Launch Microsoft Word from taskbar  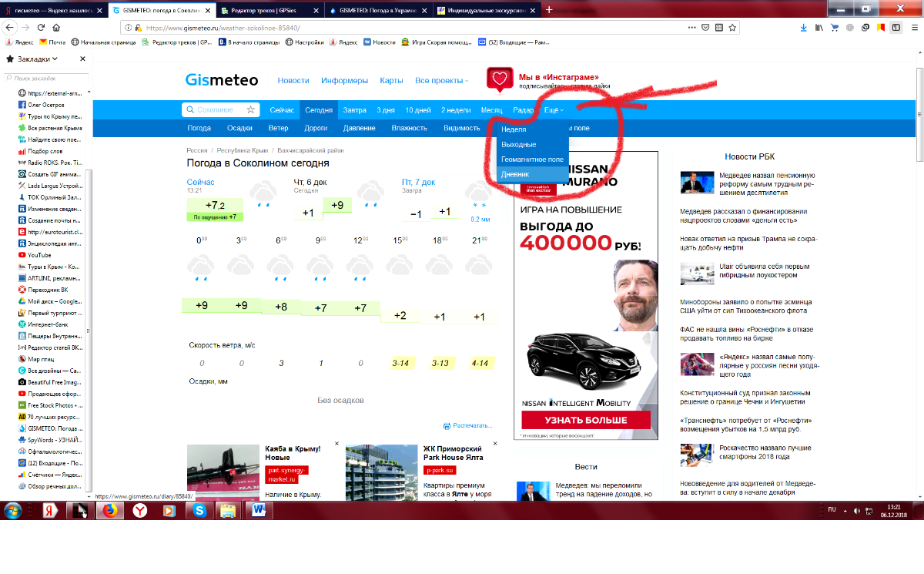pyautogui.click(x=257, y=510)
